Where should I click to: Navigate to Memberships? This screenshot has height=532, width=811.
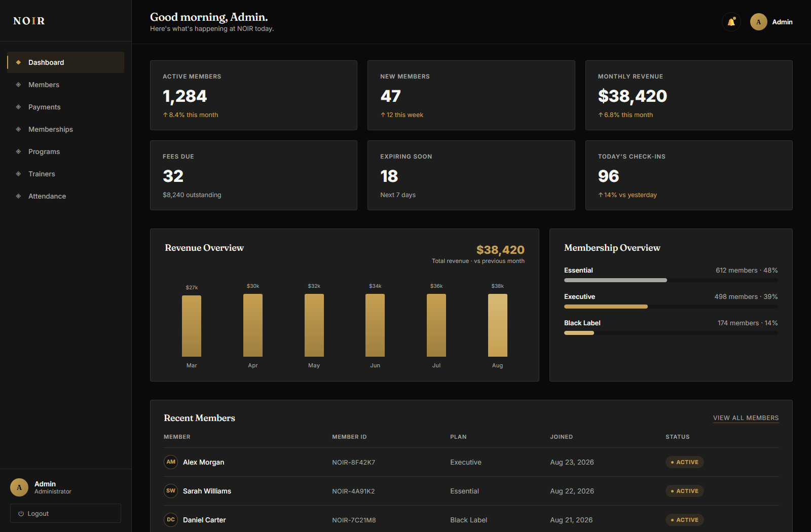pos(66,129)
